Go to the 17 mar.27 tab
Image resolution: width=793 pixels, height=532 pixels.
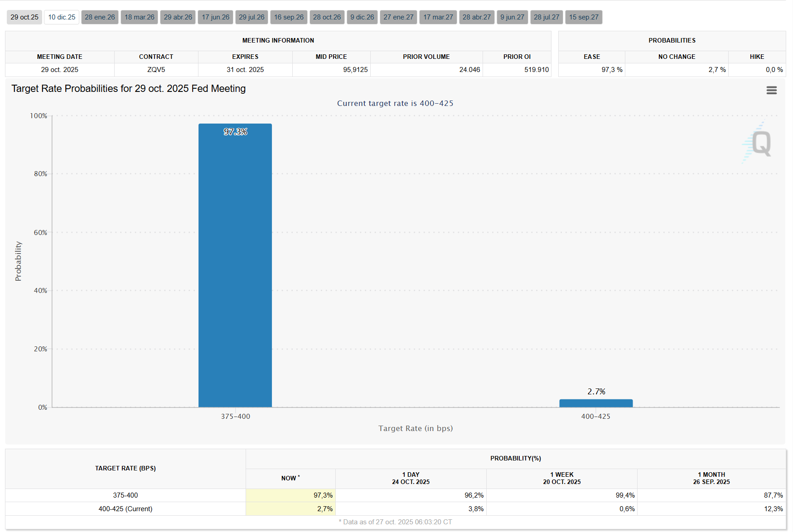438,17
